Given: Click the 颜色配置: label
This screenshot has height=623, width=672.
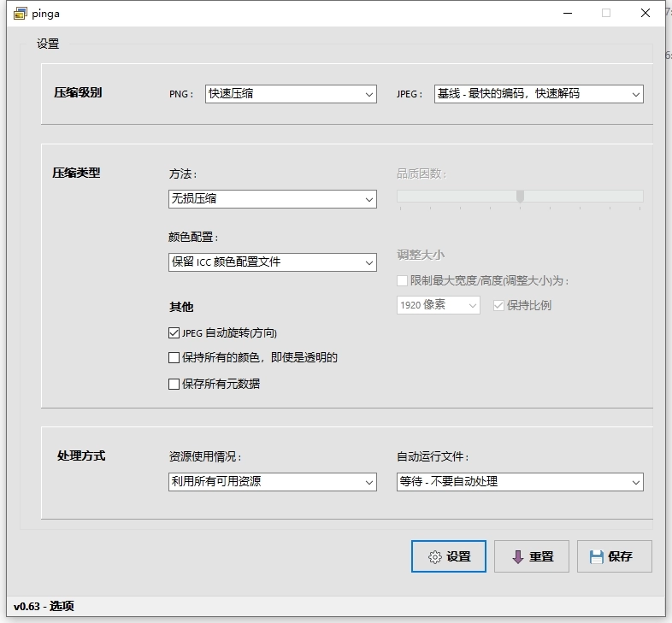Looking at the screenshot, I should pyautogui.click(x=193, y=237).
